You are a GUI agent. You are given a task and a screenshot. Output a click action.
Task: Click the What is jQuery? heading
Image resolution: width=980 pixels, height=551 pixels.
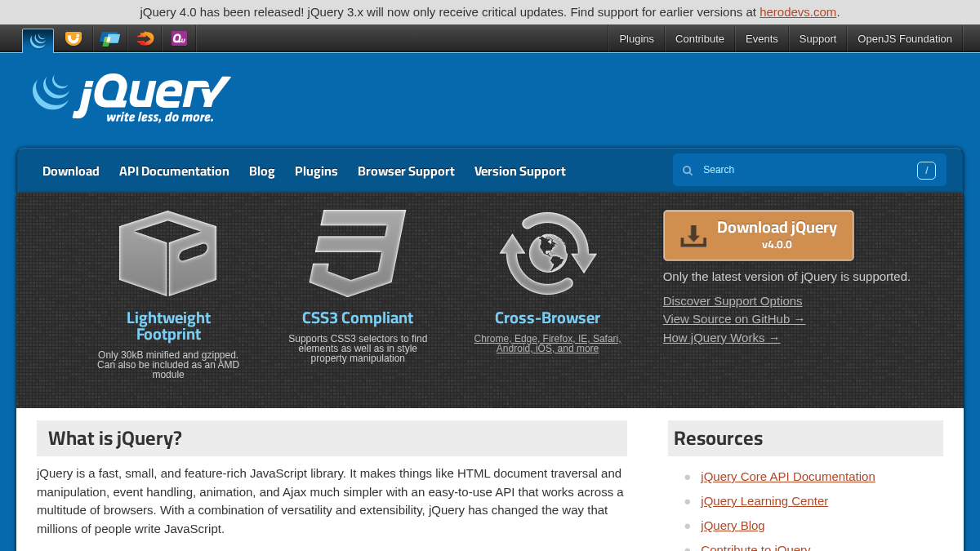click(115, 438)
